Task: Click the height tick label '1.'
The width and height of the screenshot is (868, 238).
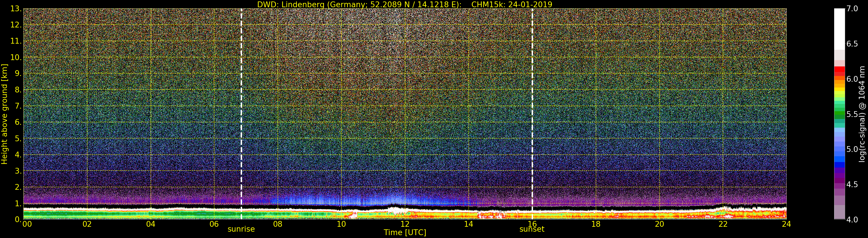Action: coord(18,203)
